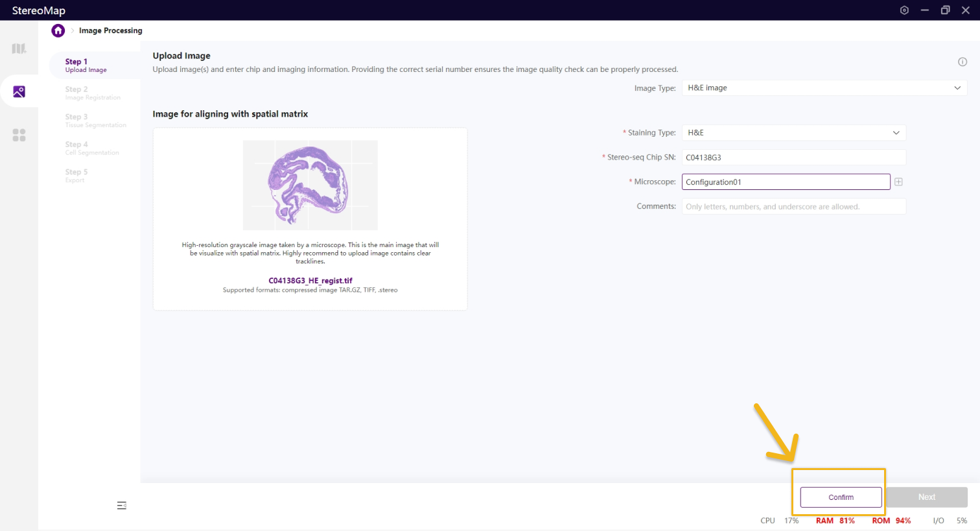This screenshot has height=531, width=980.
Task: Click into the Comments text field
Action: pyautogui.click(x=793, y=207)
